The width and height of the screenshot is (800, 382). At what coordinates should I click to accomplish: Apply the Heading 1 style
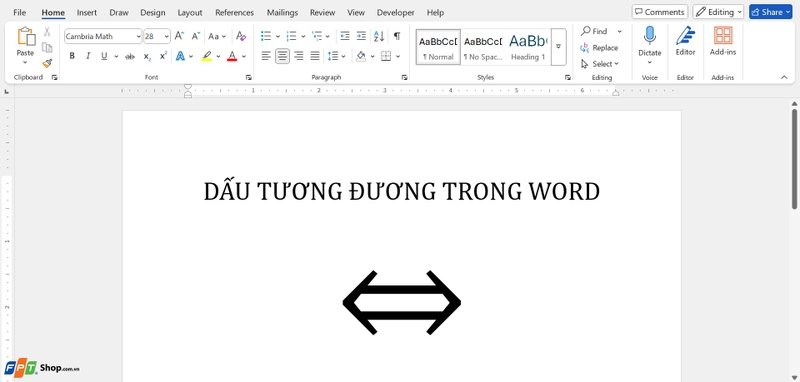point(528,46)
